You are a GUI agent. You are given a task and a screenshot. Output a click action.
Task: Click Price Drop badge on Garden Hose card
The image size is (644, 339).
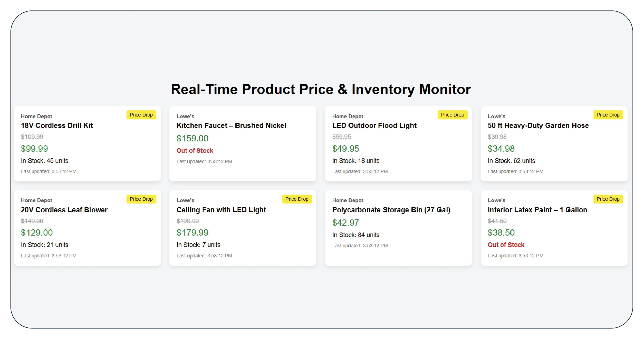point(608,115)
